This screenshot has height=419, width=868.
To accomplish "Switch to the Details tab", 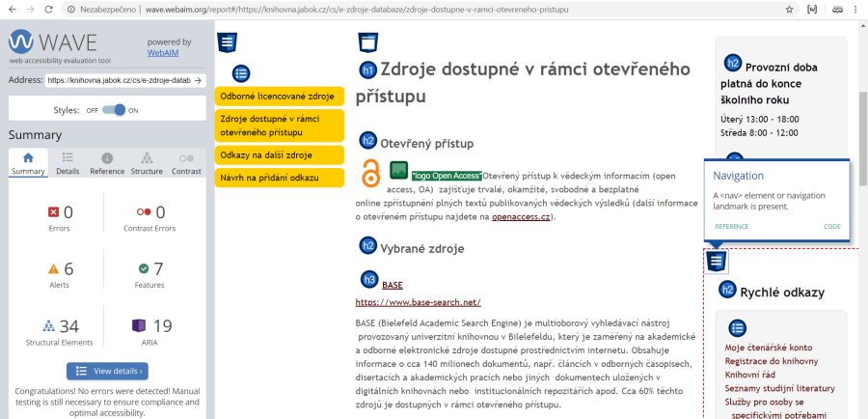I will tap(68, 163).
